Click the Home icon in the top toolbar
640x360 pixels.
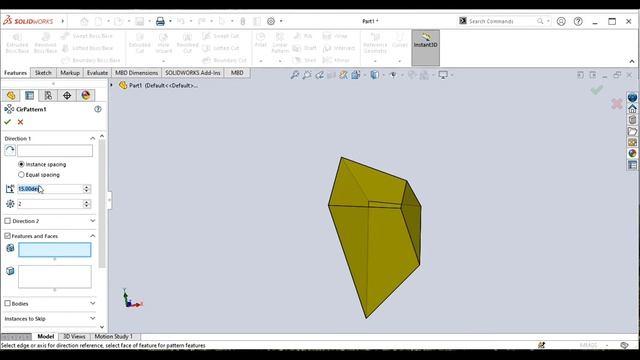coord(84,21)
